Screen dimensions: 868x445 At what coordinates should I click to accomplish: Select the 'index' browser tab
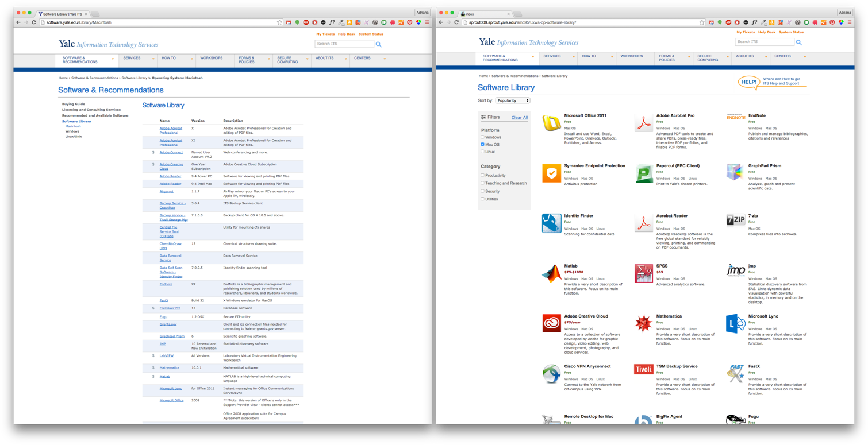pyautogui.click(x=485, y=14)
